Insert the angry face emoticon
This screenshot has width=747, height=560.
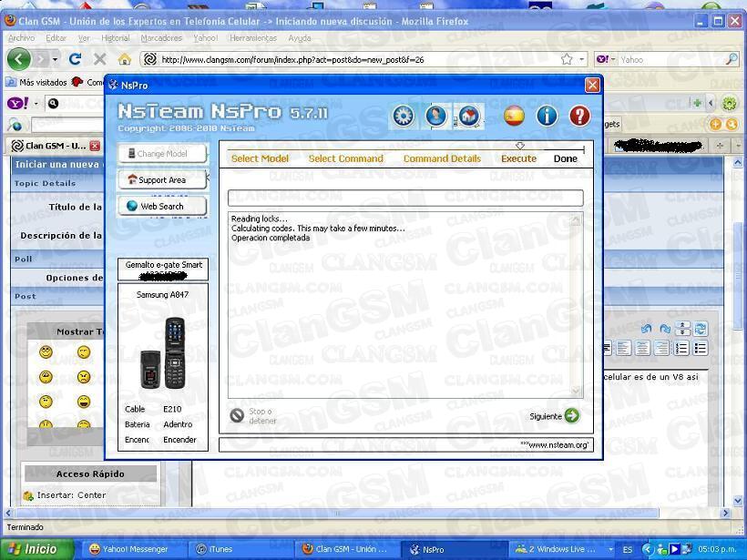coord(84,377)
